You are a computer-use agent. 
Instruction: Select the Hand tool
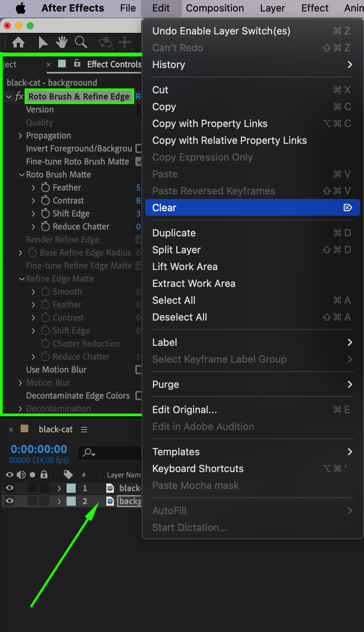62,42
